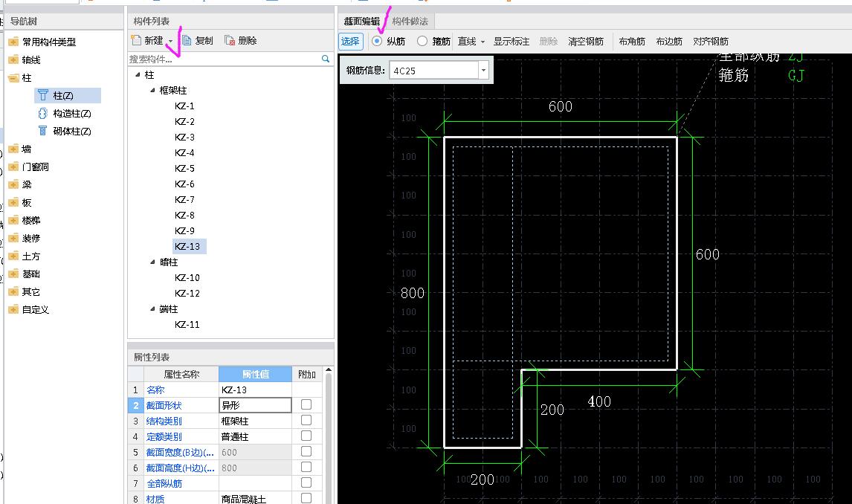
Task: Click the 800 dimension label in drawing
Action: coord(413,294)
